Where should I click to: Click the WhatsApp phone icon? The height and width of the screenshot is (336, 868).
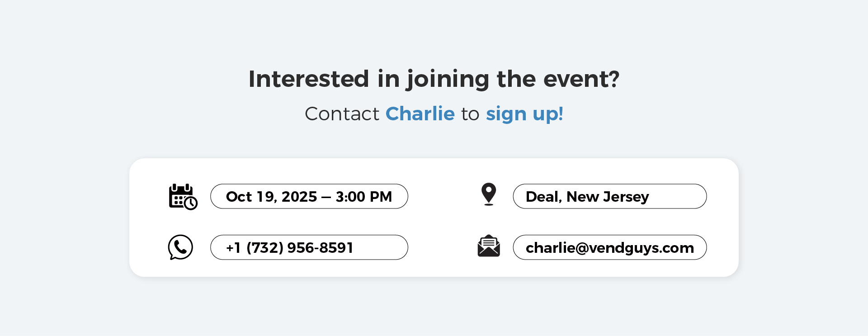coord(180,247)
